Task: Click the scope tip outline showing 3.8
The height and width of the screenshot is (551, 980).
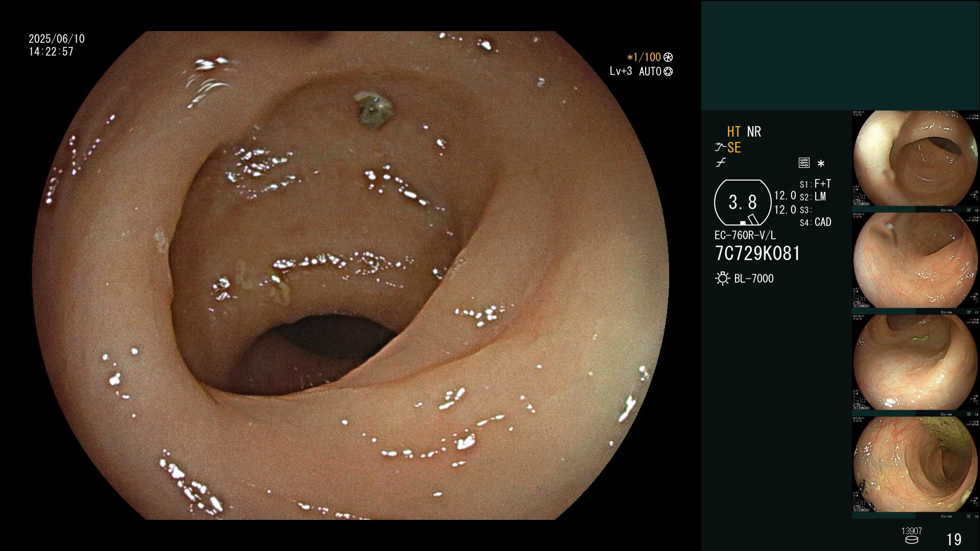Action: point(742,203)
